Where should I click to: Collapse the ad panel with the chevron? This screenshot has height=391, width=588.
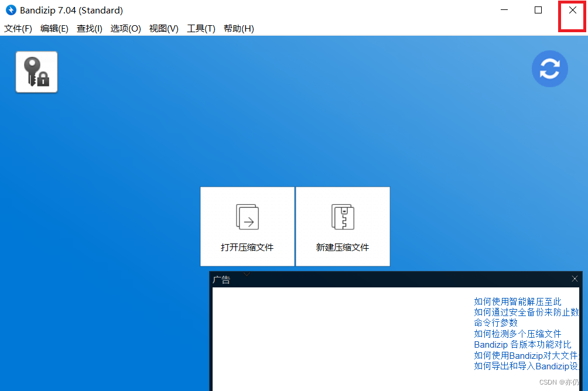click(247, 274)
